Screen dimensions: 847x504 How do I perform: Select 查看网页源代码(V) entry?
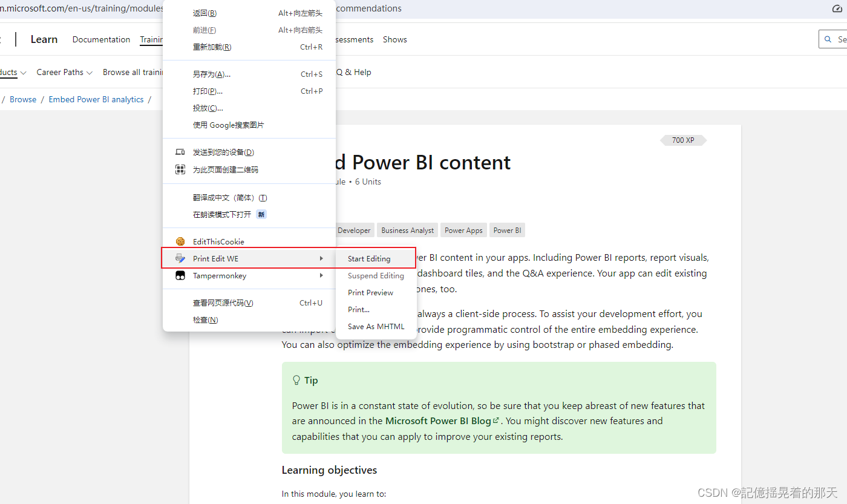(249, 303)
